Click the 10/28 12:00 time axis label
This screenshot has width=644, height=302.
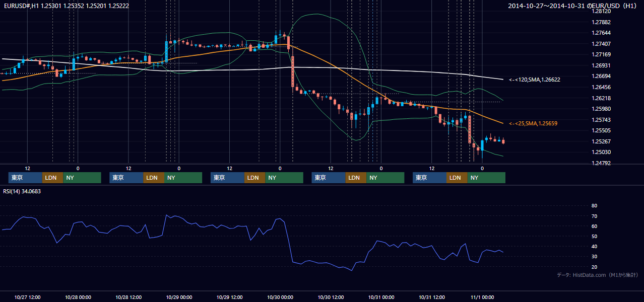click(x=128, y=297)
